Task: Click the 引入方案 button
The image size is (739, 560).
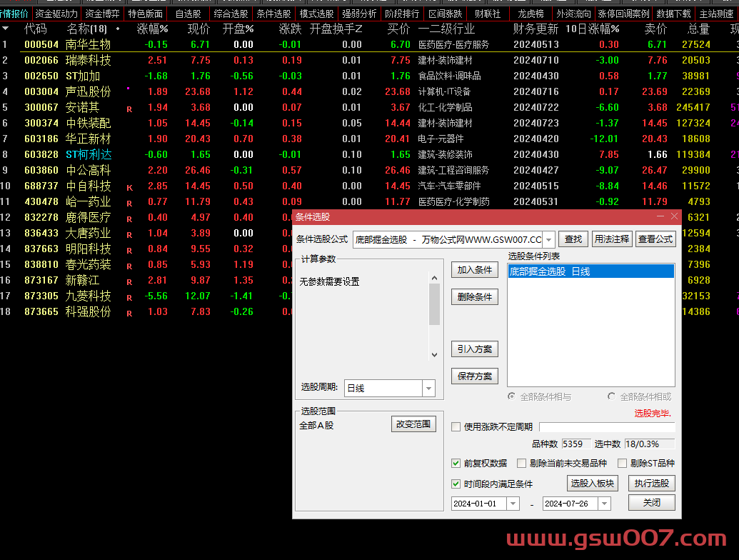Action: point(475,349)
